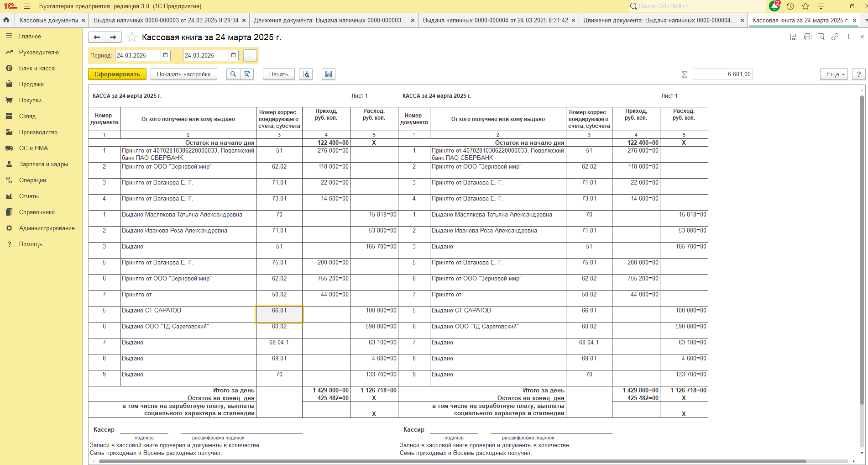Viewport: 868px width, 465px height.
Task: Switch to Выдача наличных 0000-000003 tab
Action: click(166, 20)
